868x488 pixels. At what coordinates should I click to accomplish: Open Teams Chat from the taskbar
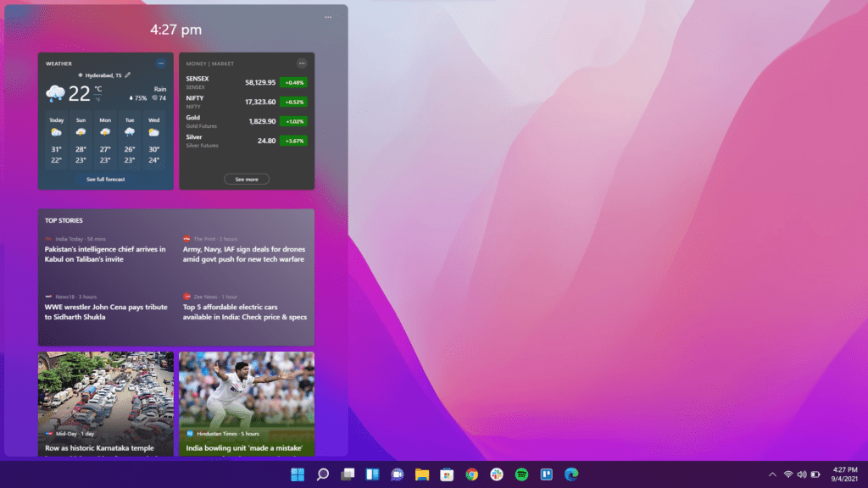tap(397, 474)
